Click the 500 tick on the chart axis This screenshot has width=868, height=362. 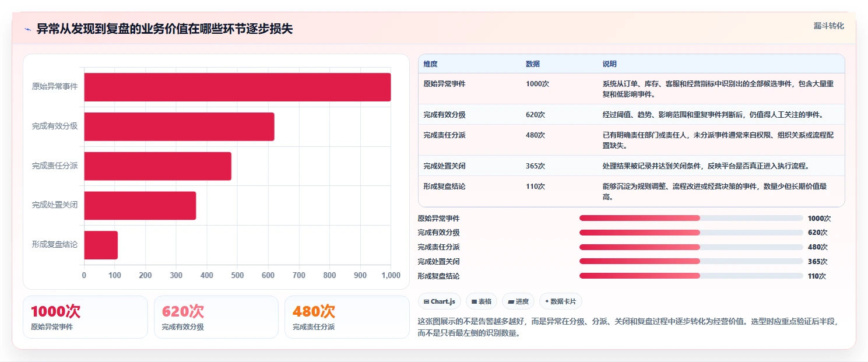237,275
